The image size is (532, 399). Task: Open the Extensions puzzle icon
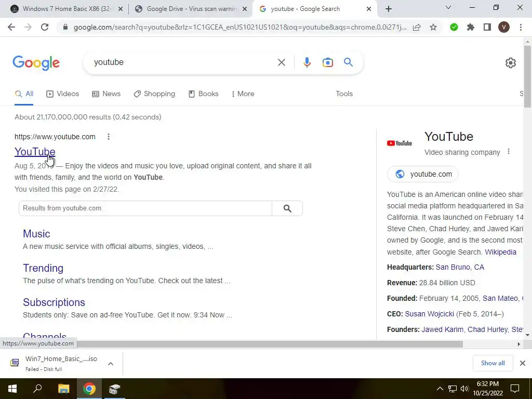471,27
